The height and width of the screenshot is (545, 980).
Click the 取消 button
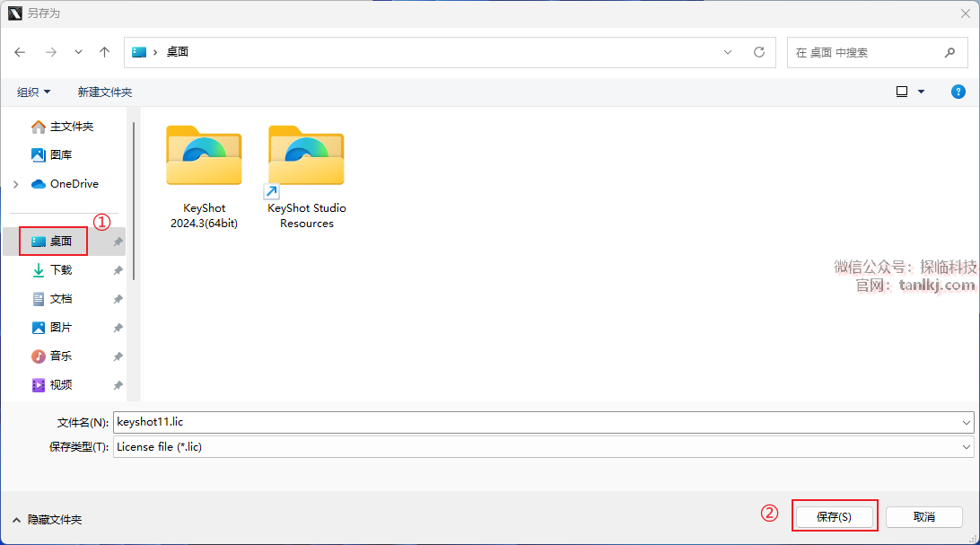pos(923,517)
